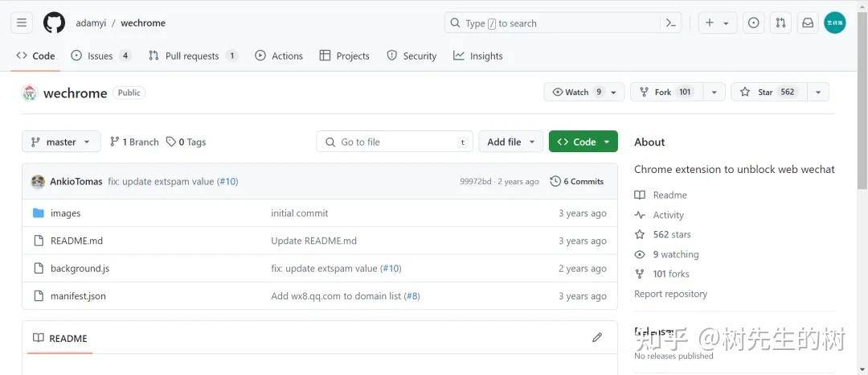Screen dimensions: 868x375
Task: Switch to the Projects tab
Action: coord(344,56)
